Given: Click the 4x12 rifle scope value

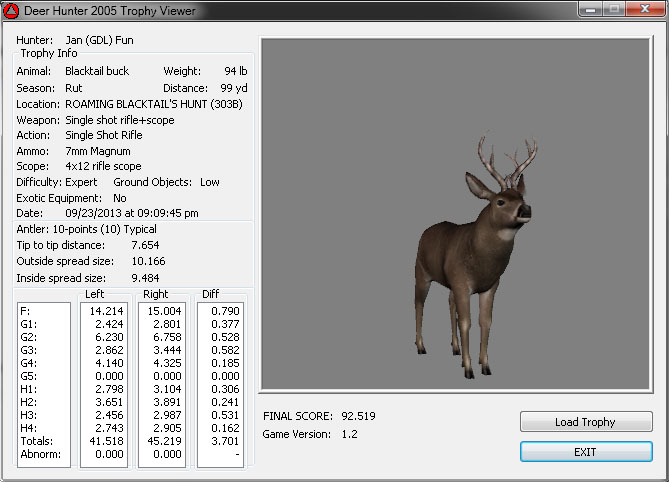Looking at the screenshot, I should [103, 167].
